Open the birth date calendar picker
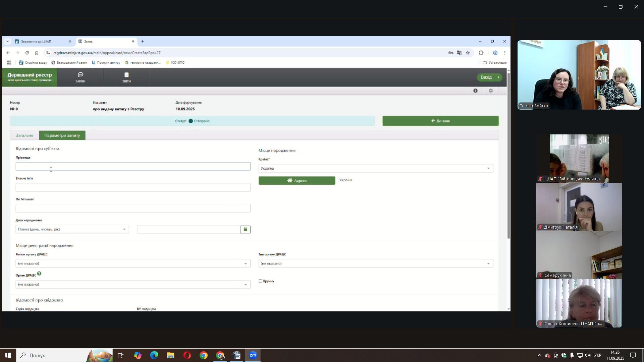 pos(245,230)
